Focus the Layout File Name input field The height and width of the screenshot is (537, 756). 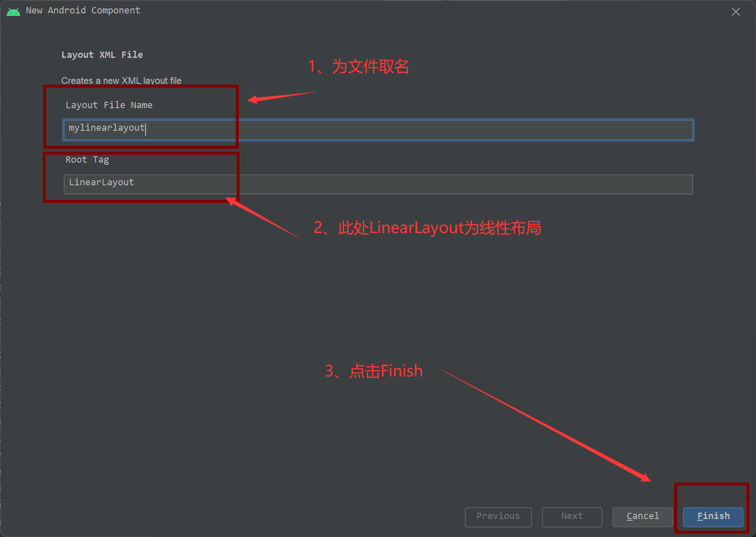pos(378,130)
